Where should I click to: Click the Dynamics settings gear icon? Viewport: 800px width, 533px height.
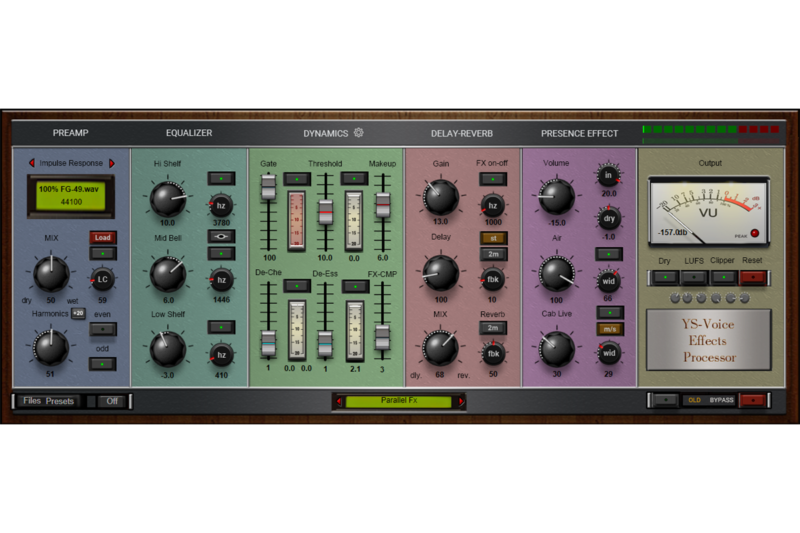point(358,132)
